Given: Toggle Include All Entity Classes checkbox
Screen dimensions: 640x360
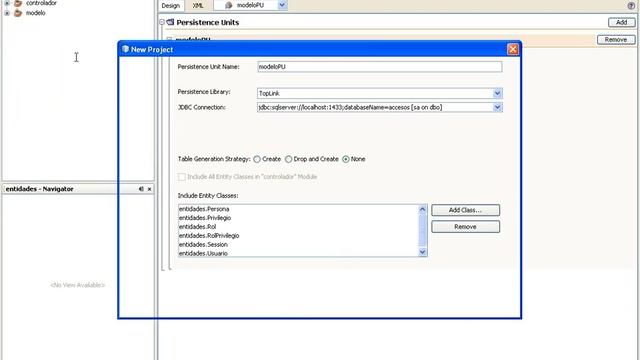Looking at the screenshot, I should [x=182, y=177].
